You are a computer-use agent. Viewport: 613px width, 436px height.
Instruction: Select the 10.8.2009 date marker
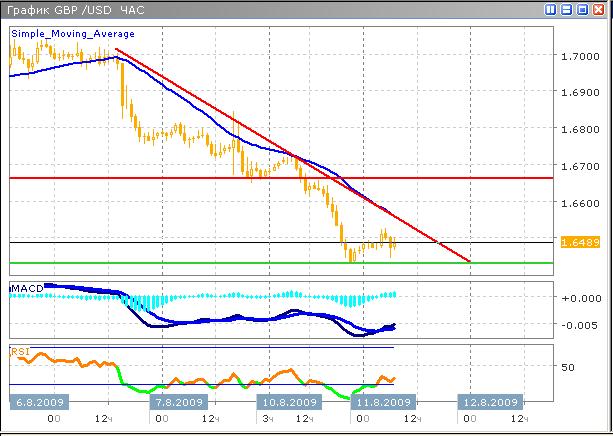(x=290, y=402)
